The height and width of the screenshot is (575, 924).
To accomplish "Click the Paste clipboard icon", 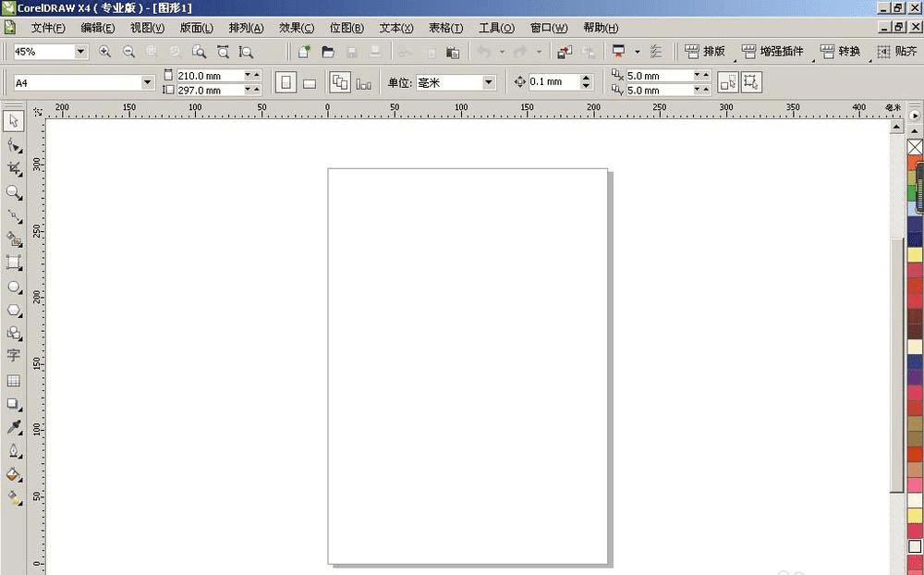I will [x=453, y=53].
